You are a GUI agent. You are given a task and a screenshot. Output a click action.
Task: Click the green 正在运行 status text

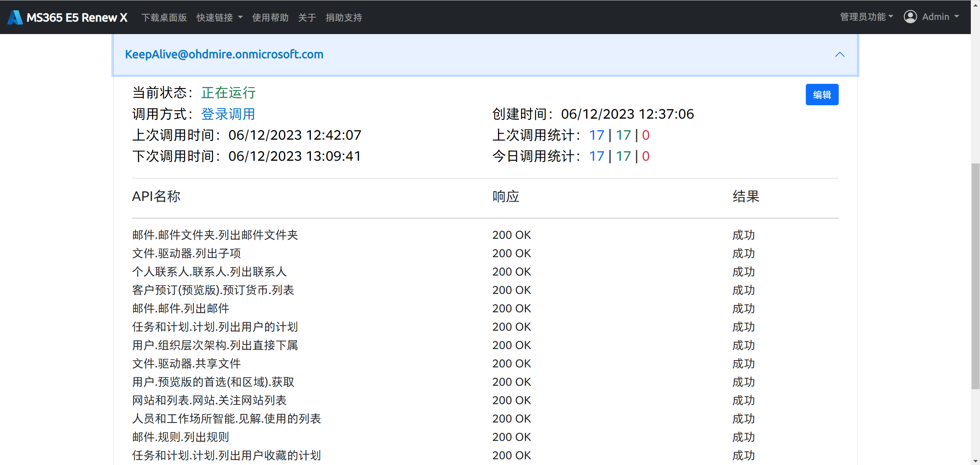coord(228,93)
